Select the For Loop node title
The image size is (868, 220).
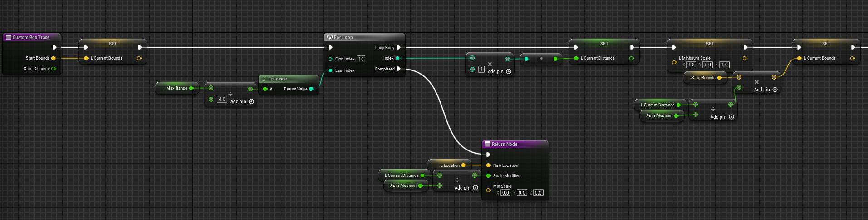point(343,37)
